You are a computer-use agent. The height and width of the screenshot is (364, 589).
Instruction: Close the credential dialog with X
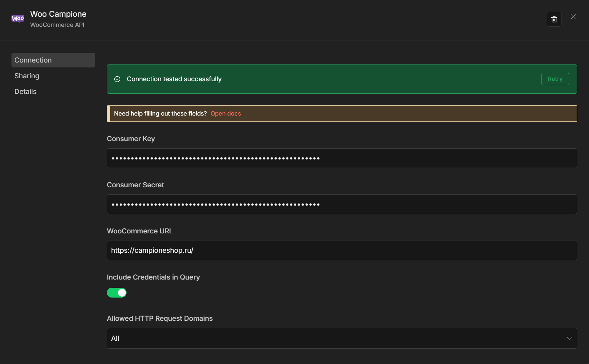click(573, 17)
